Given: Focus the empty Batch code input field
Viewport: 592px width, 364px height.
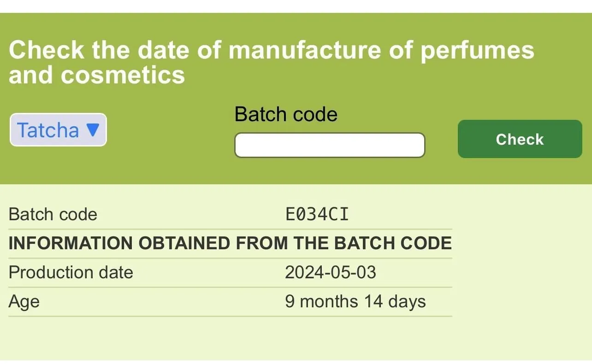Looking at the screenshot, I should point(330,145).
